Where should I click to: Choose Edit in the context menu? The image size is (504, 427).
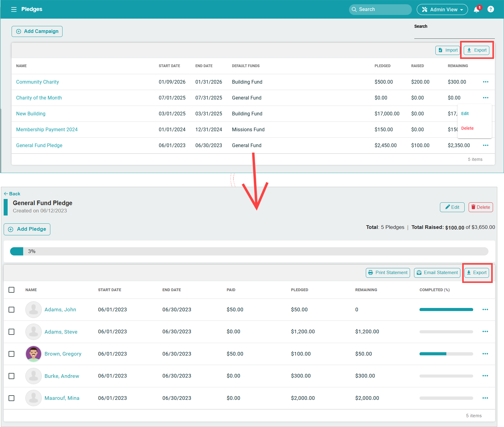[465, 114]
